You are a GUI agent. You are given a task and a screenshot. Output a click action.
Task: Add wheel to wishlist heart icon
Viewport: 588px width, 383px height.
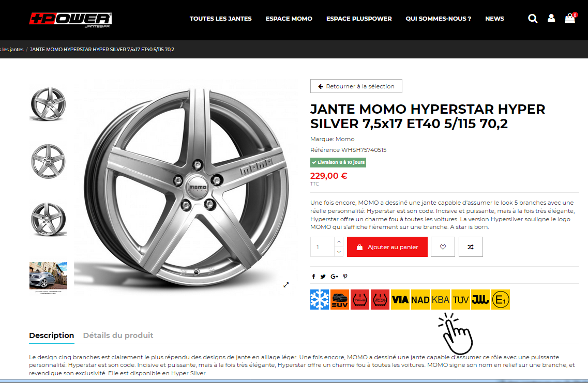pyautogui.click(x=443, y=247)
